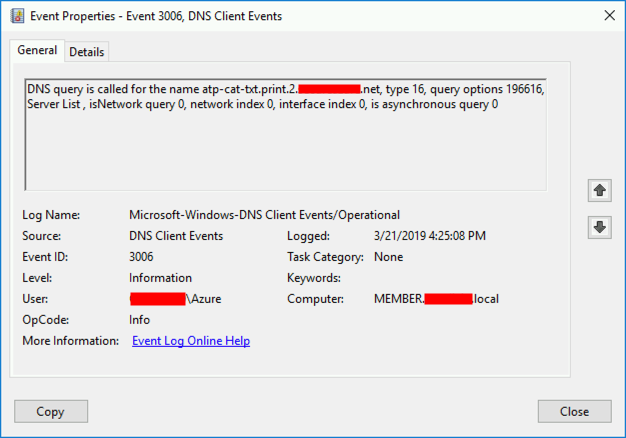Close the Event Properties window
This screenshot has width=626, height=438.
[x=609, y=16]
